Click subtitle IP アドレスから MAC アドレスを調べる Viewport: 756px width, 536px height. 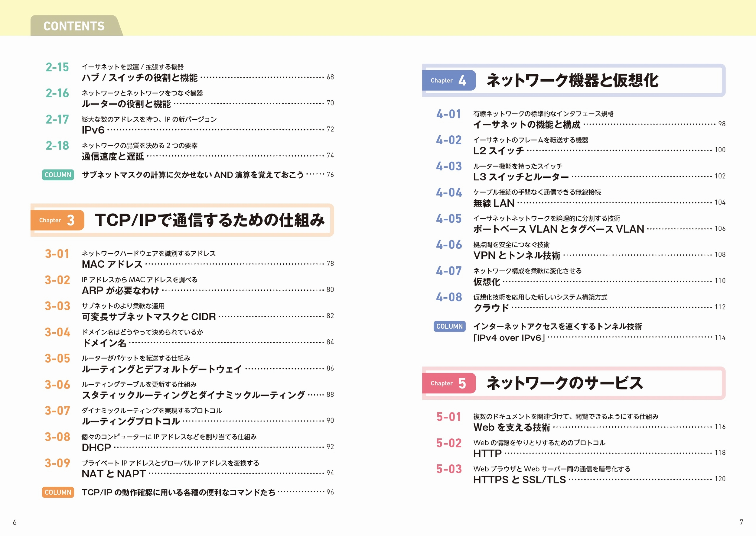pos(140,280)
